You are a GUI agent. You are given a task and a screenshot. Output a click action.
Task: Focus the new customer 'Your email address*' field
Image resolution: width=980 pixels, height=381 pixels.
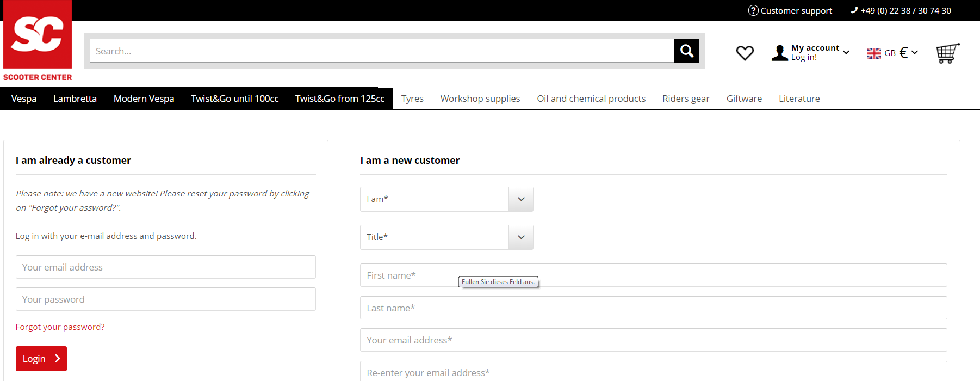pos(654,340)
